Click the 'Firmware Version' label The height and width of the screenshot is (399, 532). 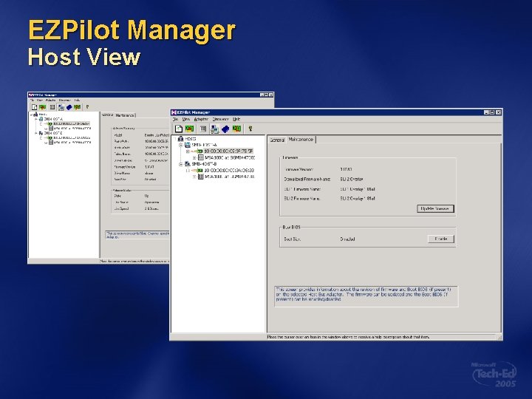[x=299, y=169]
